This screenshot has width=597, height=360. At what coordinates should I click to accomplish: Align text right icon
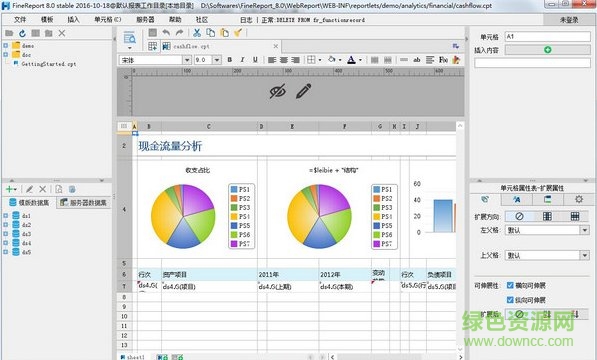coord(295,60)
